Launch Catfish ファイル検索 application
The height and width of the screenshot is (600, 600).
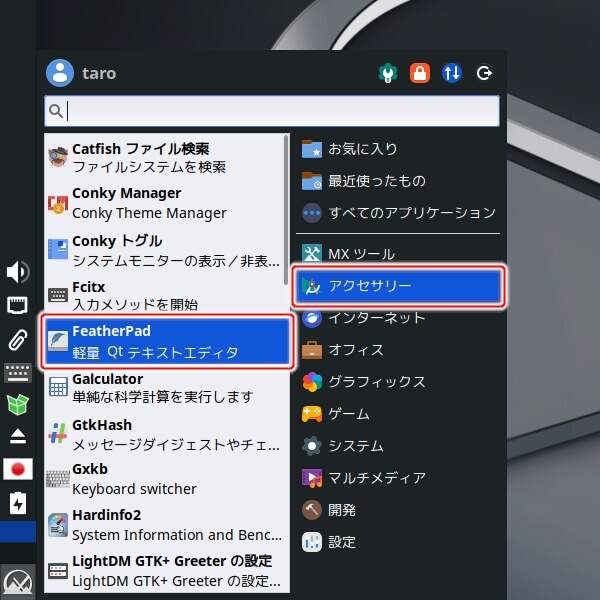pyautogui.click(x=166, y=158)
